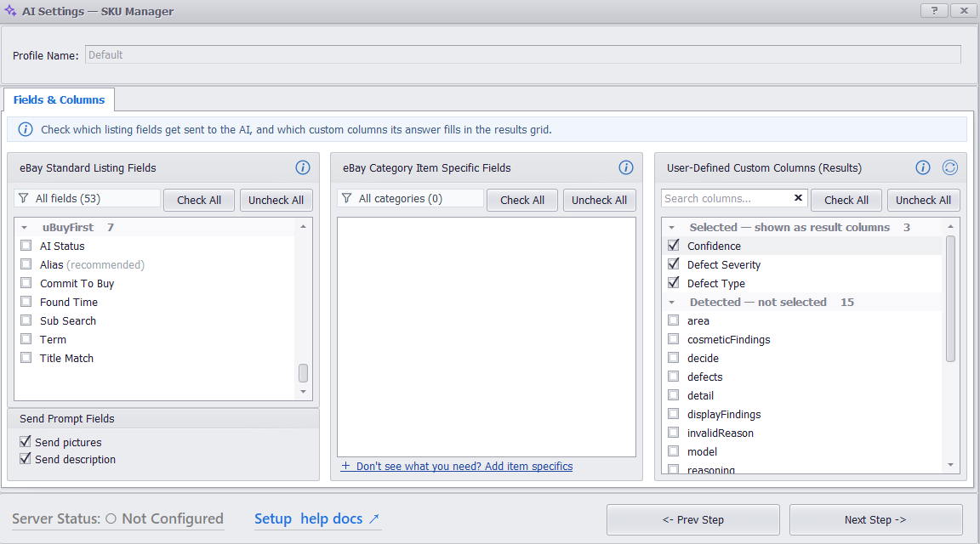Click the standard fields list scrollbar thumb

[x=303, y=373]
